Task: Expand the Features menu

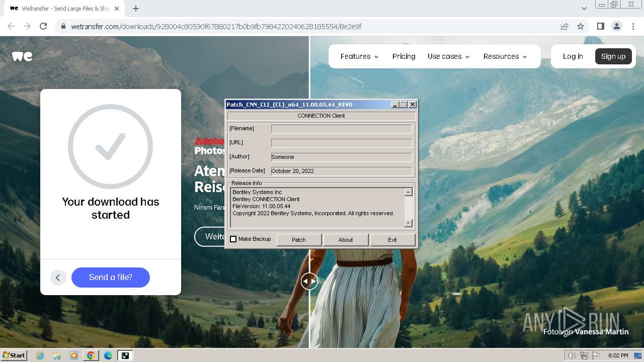Action: point(359,56)
